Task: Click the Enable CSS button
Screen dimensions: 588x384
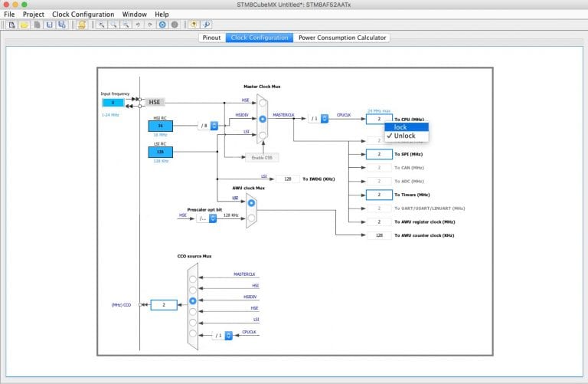Action: tap(262, 158)
